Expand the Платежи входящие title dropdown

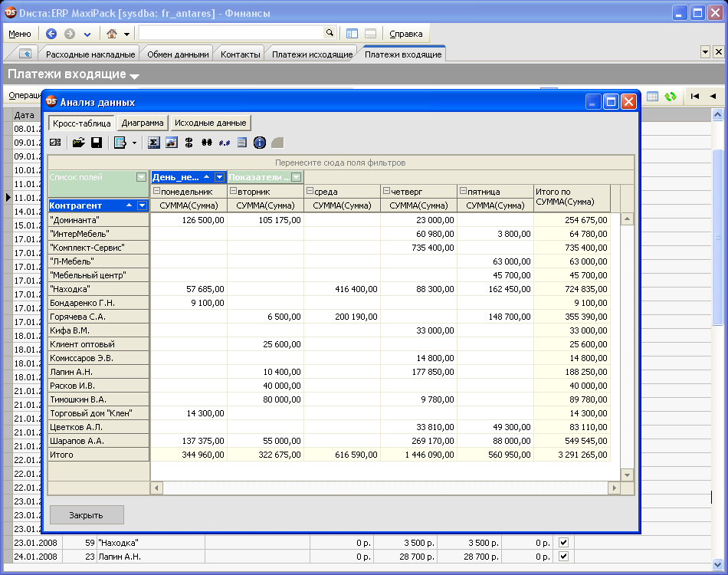[134, 76]
